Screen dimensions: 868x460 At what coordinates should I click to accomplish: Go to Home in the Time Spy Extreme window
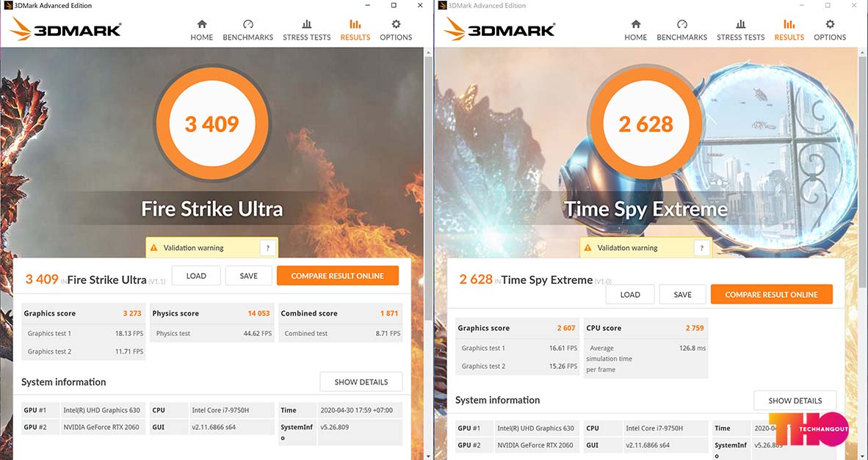pos(635,30)
